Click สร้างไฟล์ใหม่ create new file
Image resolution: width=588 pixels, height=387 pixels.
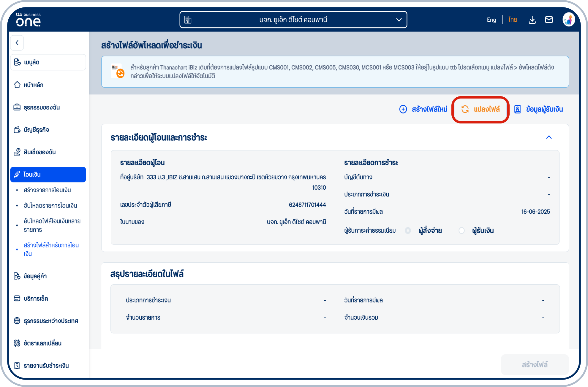423,109
